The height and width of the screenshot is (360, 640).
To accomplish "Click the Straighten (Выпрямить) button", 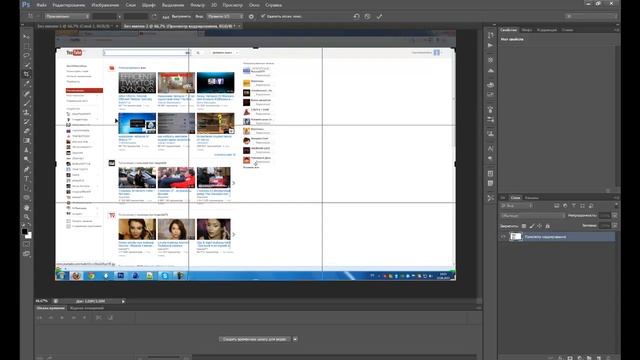I will tap(177, 16).
